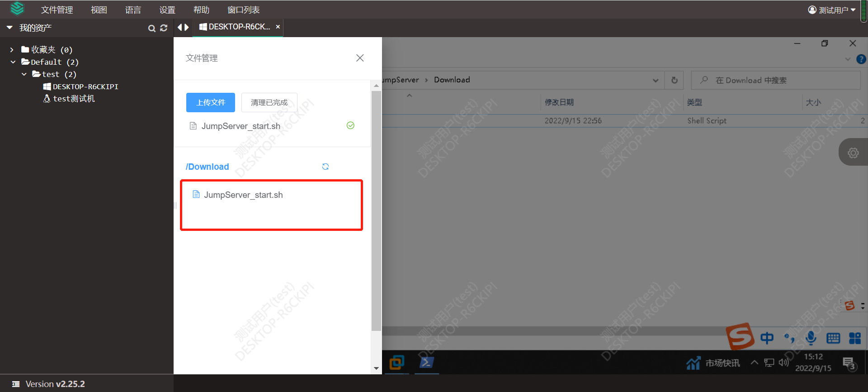The width and height of the screenshot is (868, 392).
Task: Click the /Download path link
Action: point(208,167)
